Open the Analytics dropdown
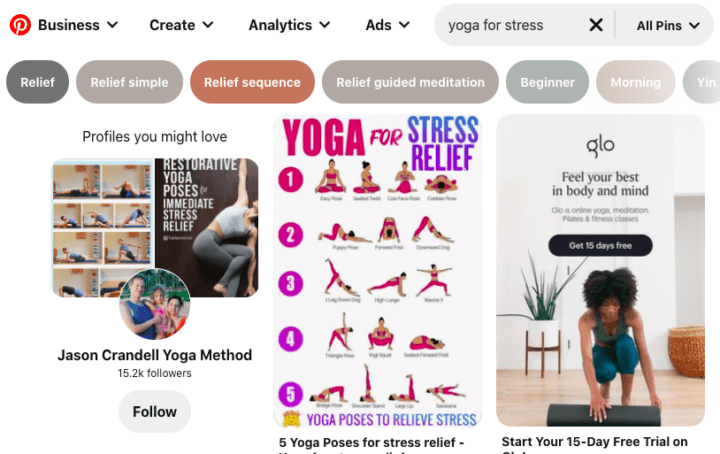720x454 pixels. (x=289, y=25)
